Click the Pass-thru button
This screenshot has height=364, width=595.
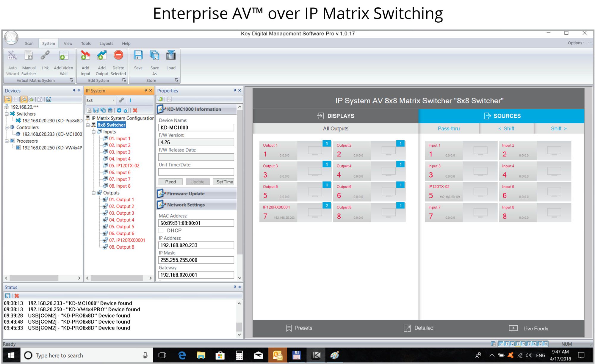[x=448, y=128]
